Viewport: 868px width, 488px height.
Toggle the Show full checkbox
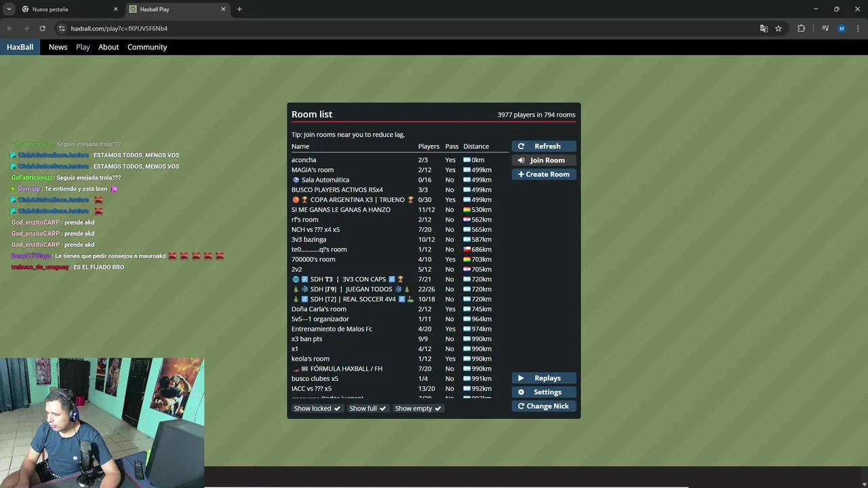(368, 409)
